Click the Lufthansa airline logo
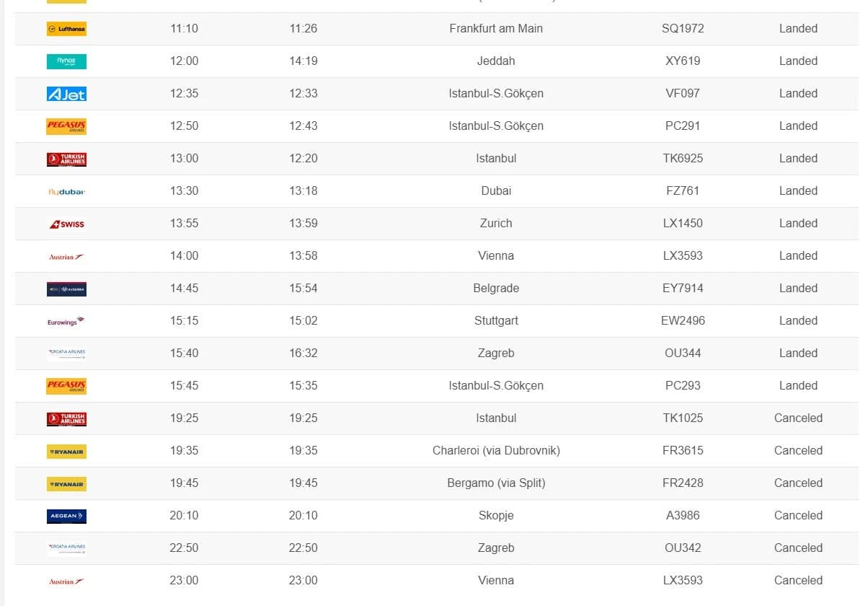This screenshot has height=606, width=868. [66, 29]
